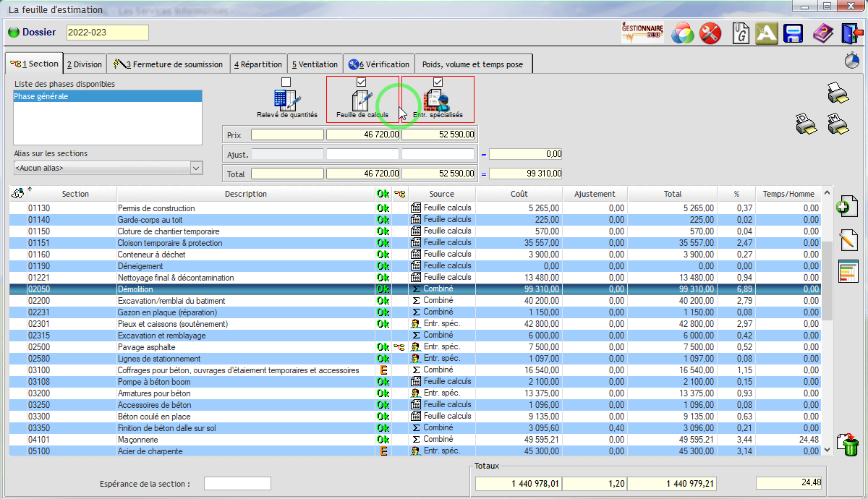Screen dimensions: 868x499
Task: Open the purple help book icon
Action: click(822, 33)
